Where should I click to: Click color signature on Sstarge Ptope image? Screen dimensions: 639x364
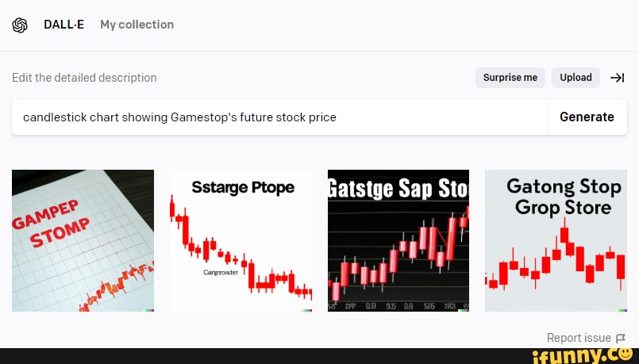click(x=306, y=309)
